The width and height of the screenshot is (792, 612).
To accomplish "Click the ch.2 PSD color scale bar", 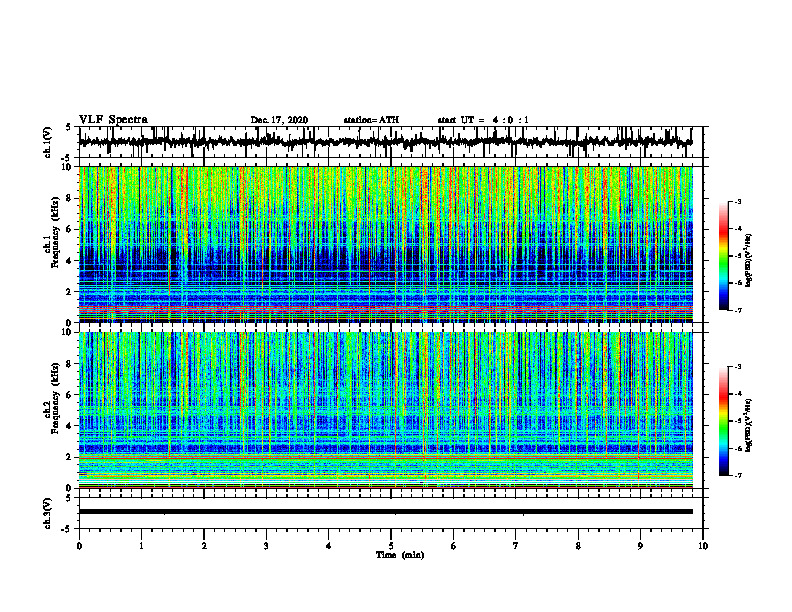I will 723,421.
